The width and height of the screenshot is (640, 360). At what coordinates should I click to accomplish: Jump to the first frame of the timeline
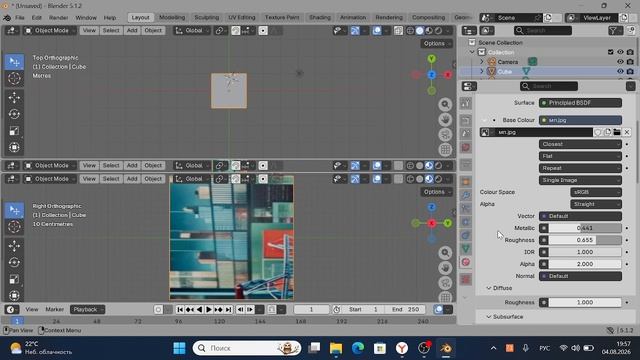coord(180,310)
